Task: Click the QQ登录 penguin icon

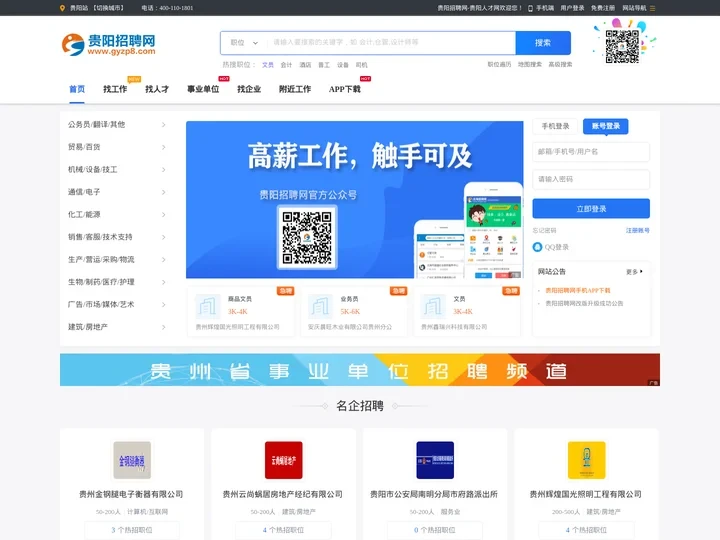Action: [x=537, y=247]
